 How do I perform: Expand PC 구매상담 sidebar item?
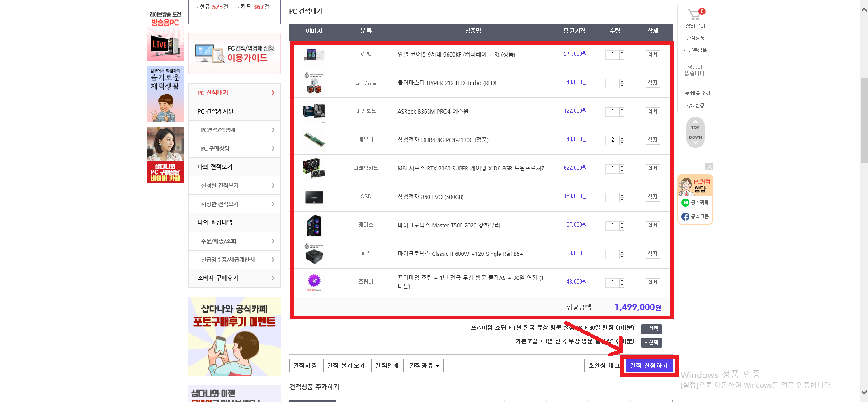coord(234,148)
